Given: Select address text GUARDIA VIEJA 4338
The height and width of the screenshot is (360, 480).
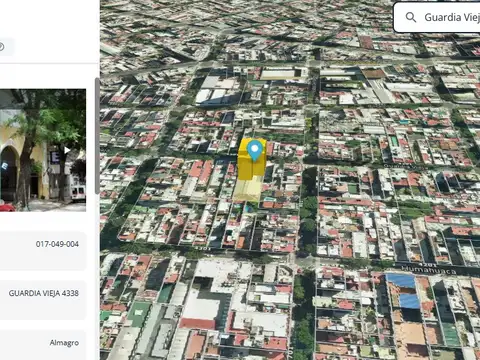Looking at the screenshot, I should 44,293.
